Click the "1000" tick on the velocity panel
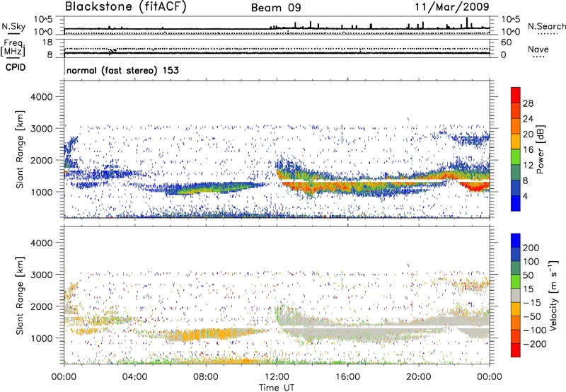This screenshot has width=566, height=392. coord(41,338)
